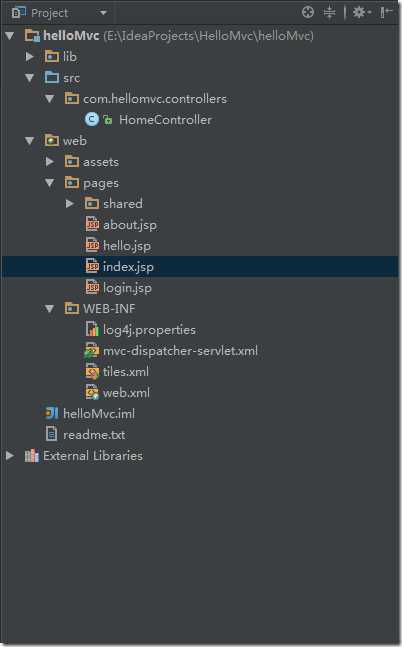Click the collapse all icon in toolbar
The height and width of the screenshot is (647, 402).
coord(329,12)
